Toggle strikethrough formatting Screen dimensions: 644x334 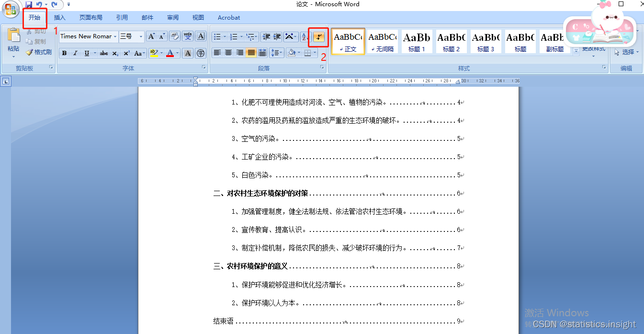point(104,53)
